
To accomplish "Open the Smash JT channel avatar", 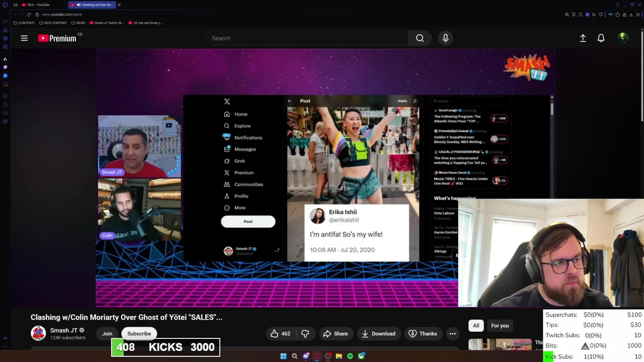I will click(x=38, y=333).
